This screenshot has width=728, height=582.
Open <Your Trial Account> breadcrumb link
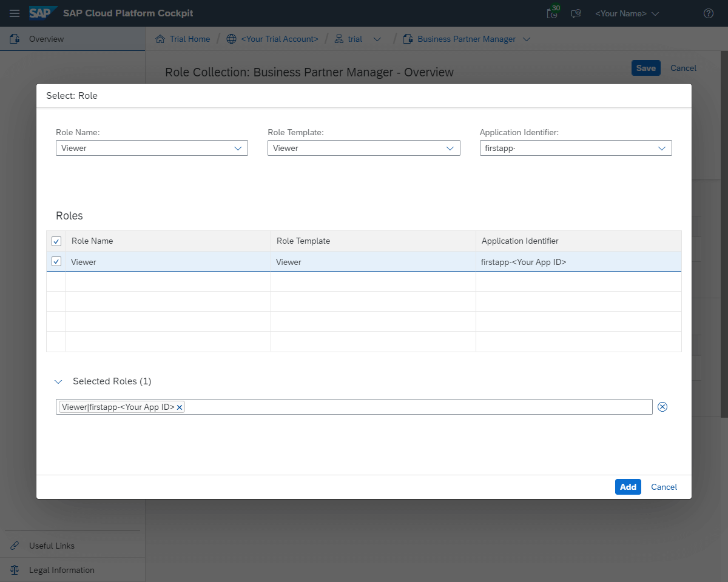point(280,39)
